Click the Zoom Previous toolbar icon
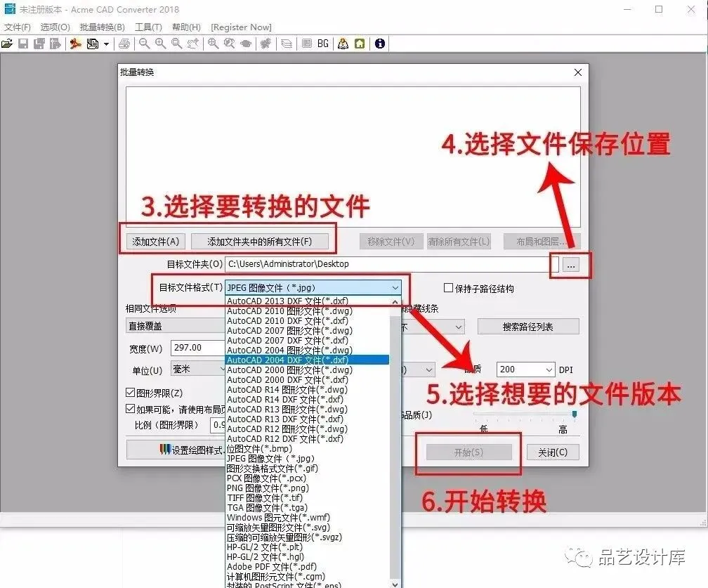Screen dimensions: 708x588 point(230,44)
